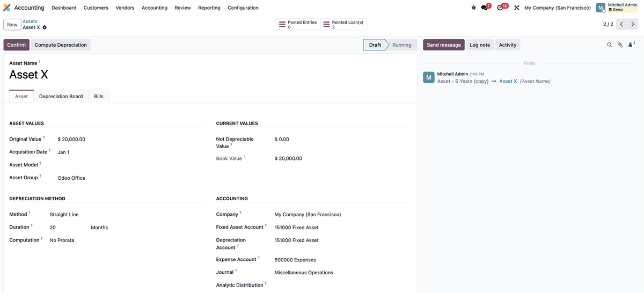This screenshot has width=644, height=293.
Task: Select the Draft status
Action: click(x=375, y=45)
